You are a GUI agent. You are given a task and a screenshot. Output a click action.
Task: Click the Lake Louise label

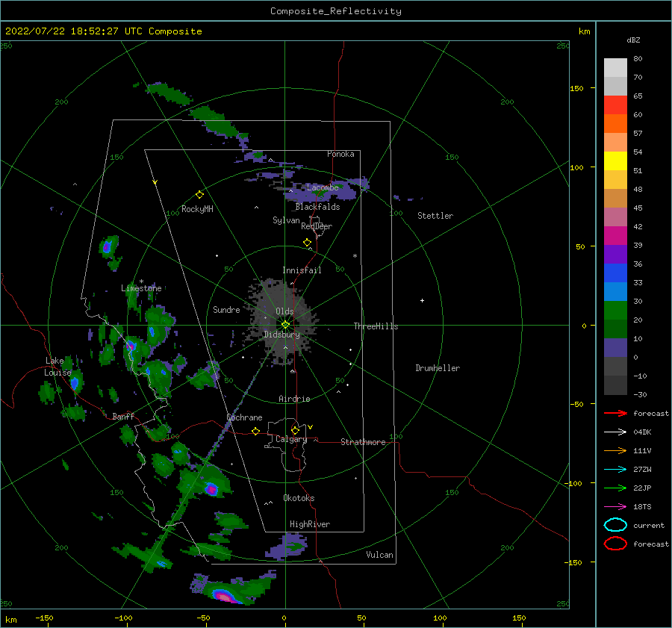click(x=57, y=367)
